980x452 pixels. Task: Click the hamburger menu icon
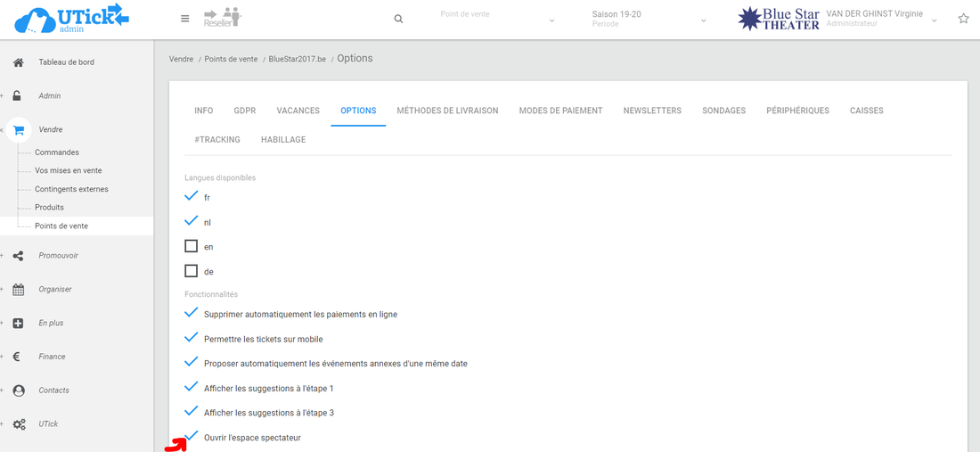(x=184, y=19)
